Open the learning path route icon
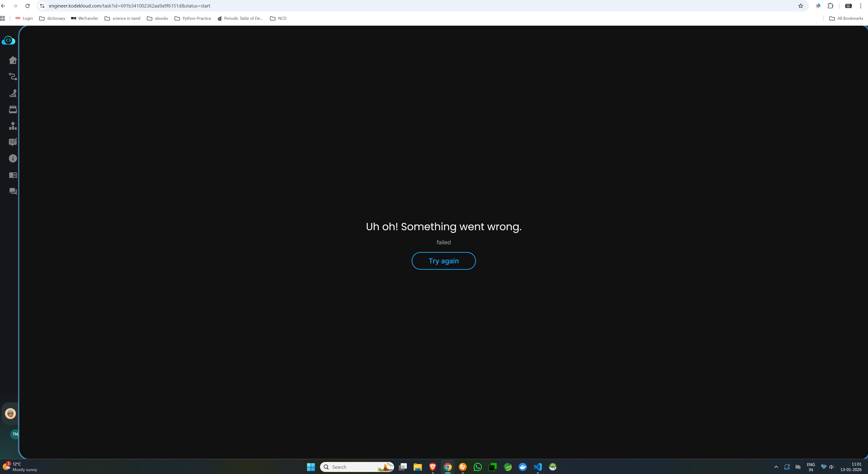The image size is (868, 474). click(x=13, y=77)
